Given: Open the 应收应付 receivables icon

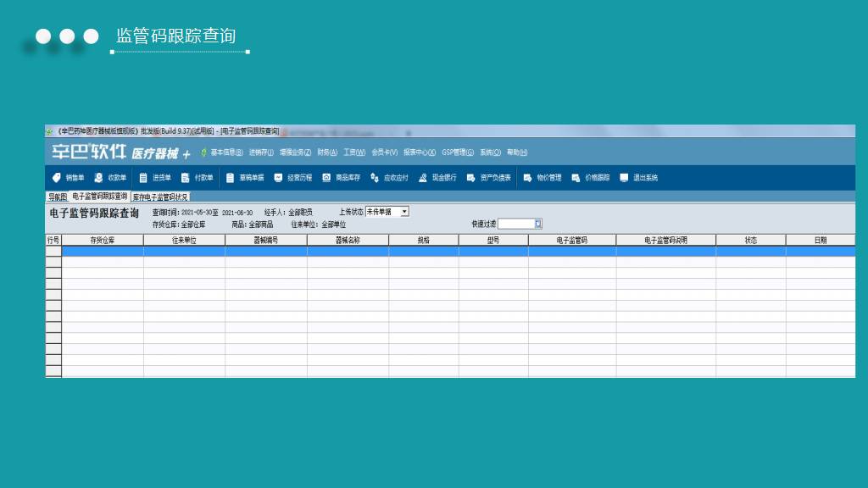Looking at the screenshot, I should [x=375, y=178].
